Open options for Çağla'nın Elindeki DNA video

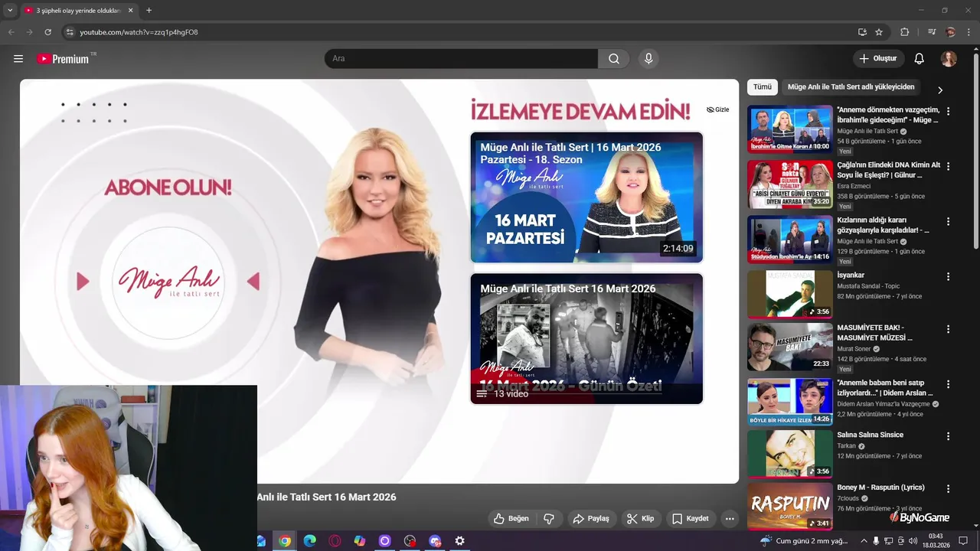click(949, 166)
